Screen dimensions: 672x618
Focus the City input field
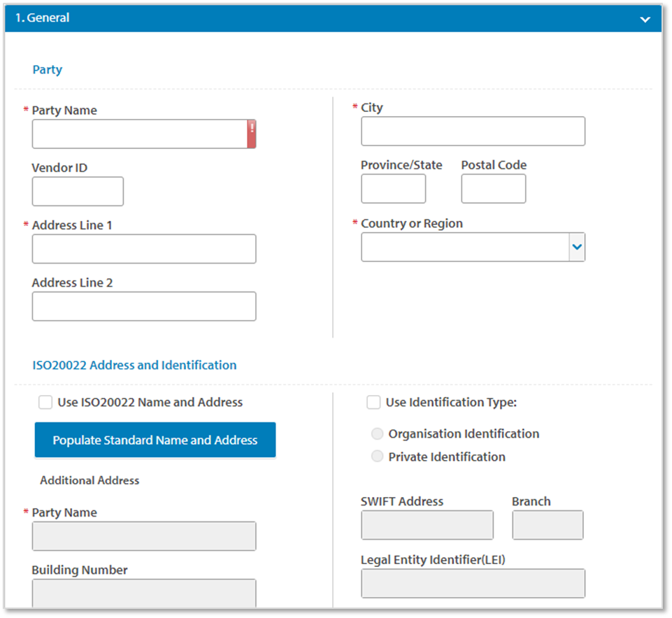click(473, 131)
